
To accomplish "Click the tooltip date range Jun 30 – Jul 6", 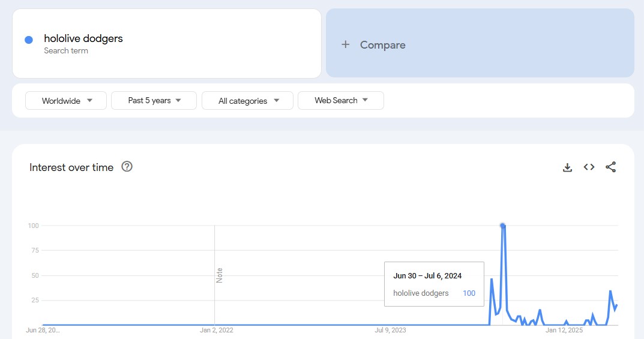I will [427, 276].
